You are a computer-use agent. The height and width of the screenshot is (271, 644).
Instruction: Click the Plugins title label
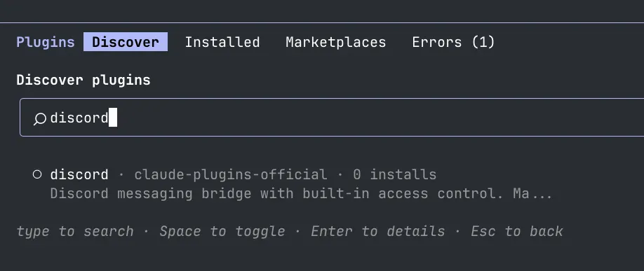pos(46,42)
